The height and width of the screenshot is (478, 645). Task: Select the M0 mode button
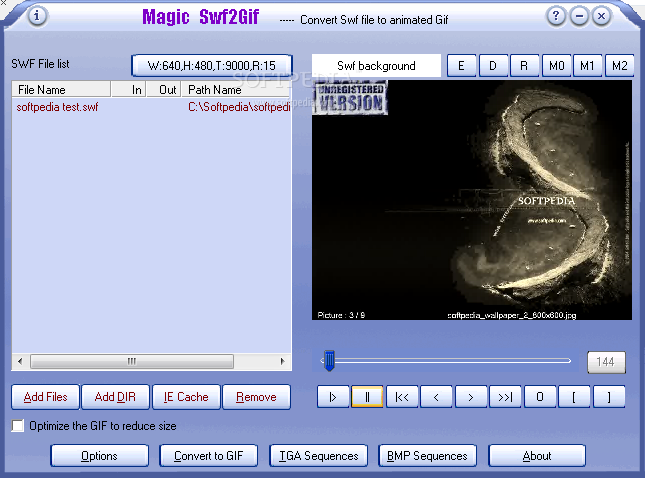click(556, 66)
